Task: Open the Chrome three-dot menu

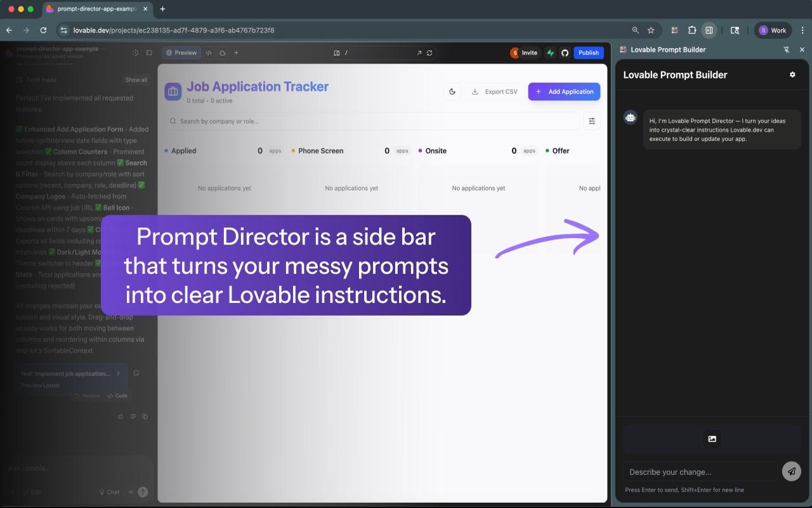Action: 802,30
